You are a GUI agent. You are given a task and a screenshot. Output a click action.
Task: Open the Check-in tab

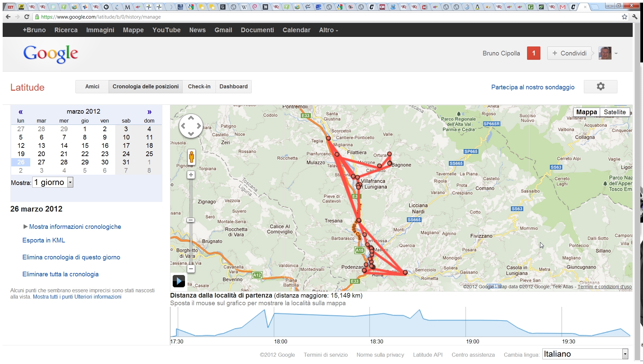(x=199, y=87)
